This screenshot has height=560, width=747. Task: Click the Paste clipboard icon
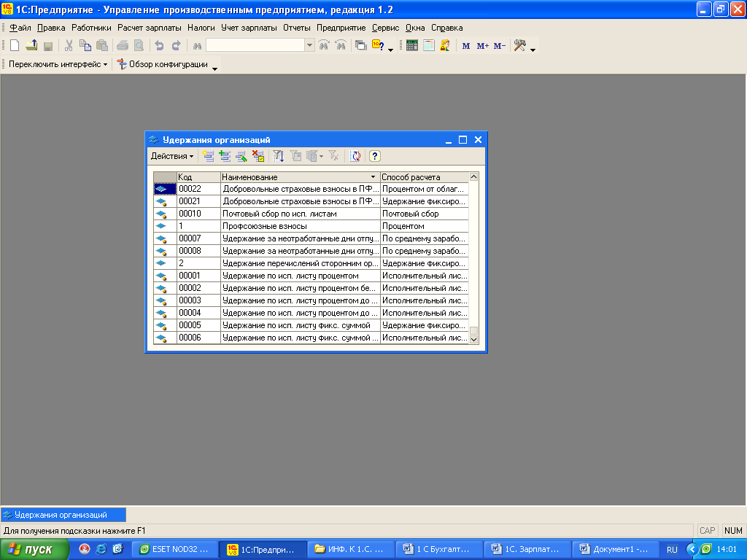point(102,46)
